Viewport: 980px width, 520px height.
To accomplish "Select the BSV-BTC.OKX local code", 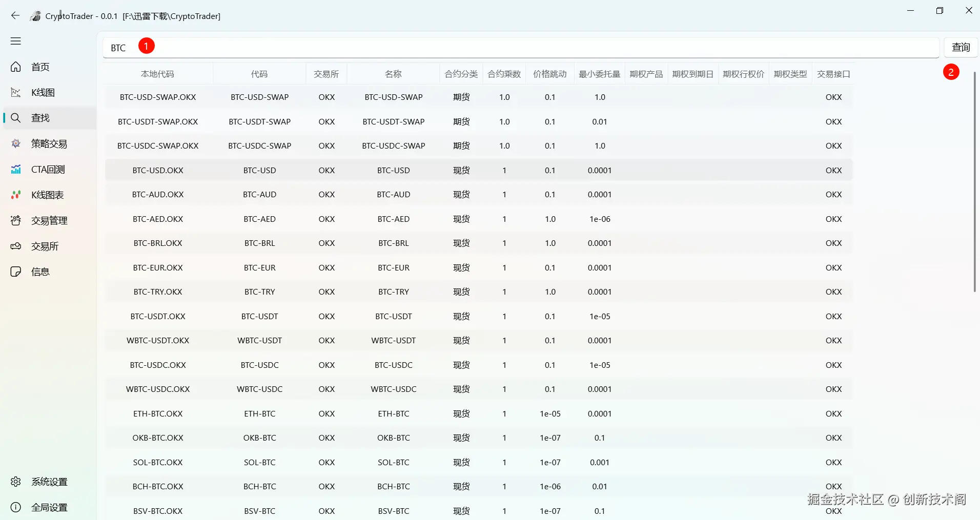I will (158, 511).
